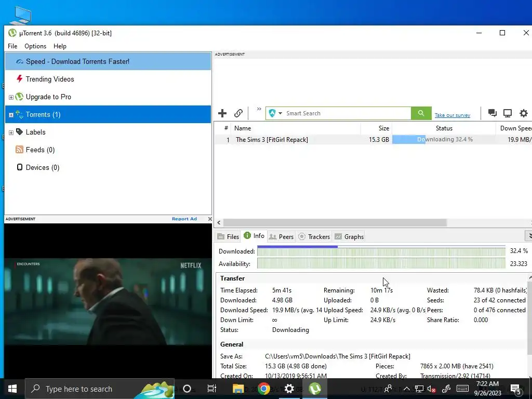Close the sidebar advertisement
The width and height of the screenshot is (532, 399).
coord(210,219)
